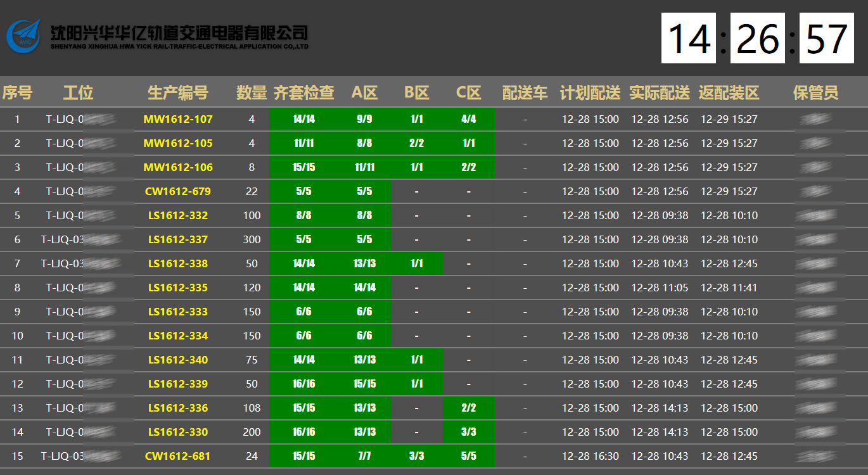This screenshot has width=868, height=475.
Task: Click the B区 column header
Action: click(x=416, y=93)
